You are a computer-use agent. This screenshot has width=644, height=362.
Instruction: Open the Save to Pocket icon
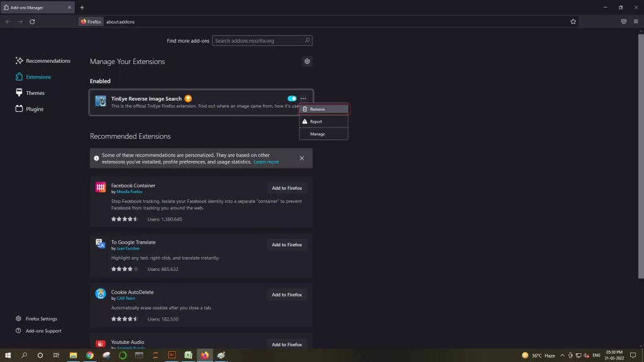pyautogui.click(x=623, y=21)
